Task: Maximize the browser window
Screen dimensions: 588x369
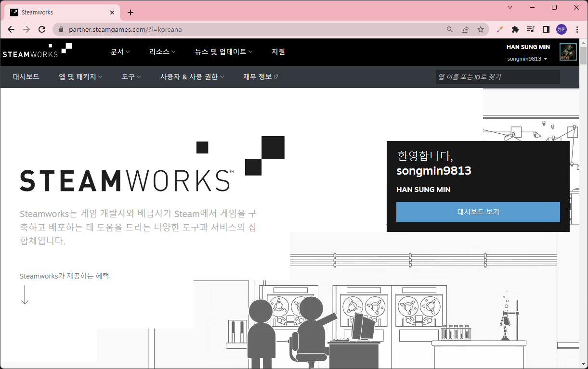Action: pyautogui.click(x=554, y=7)
